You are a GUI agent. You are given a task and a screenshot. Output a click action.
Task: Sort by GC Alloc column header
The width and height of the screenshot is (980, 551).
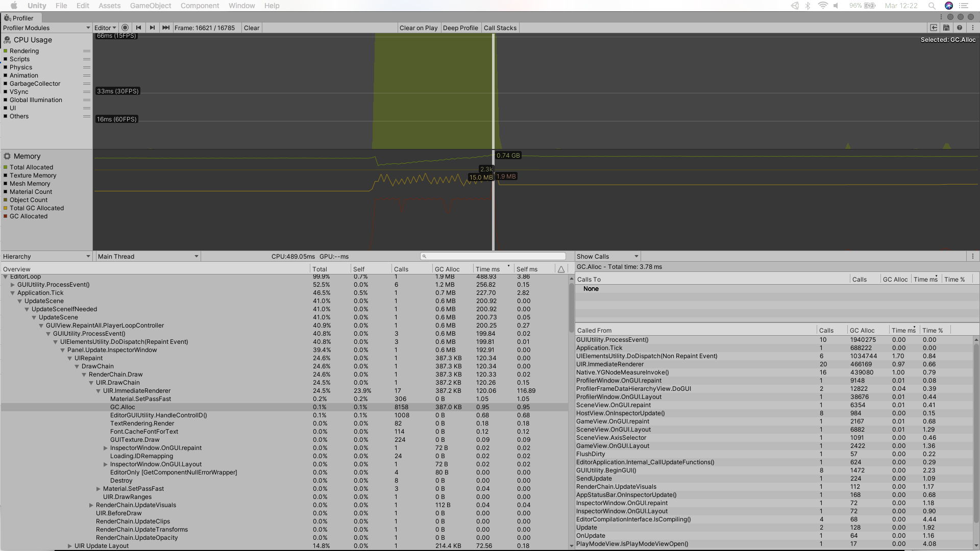tap(452, 269)
